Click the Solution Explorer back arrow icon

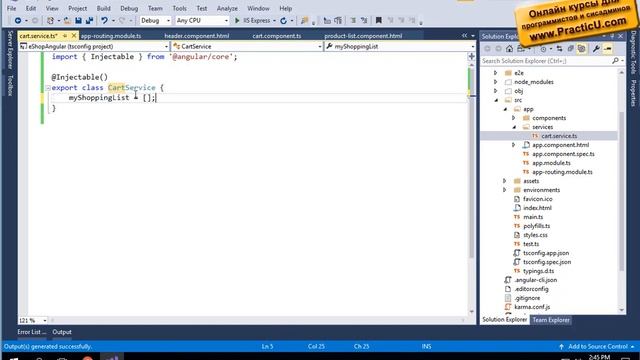pyautogui.click(x=487, y=49)
